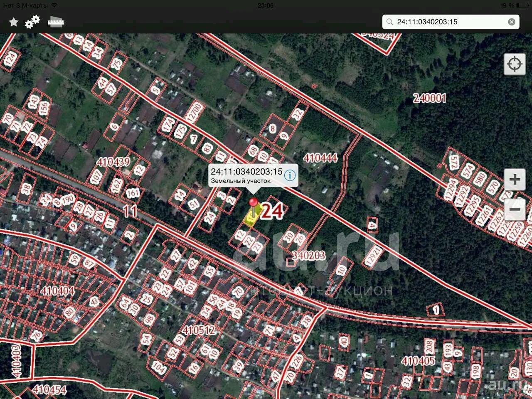Open parcel info via the blue i icon
The image size is (532, 399).
pos(290,175)
